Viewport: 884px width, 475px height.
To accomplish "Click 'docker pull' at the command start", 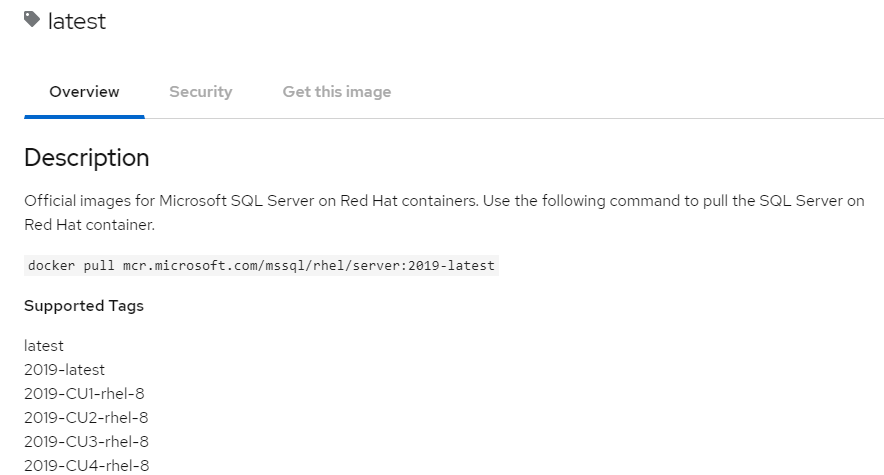I will (71, 265).
